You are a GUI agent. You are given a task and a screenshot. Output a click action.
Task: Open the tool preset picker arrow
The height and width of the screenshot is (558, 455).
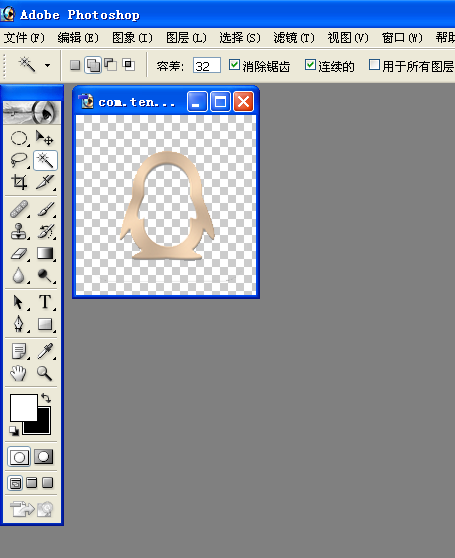(47, 65)
